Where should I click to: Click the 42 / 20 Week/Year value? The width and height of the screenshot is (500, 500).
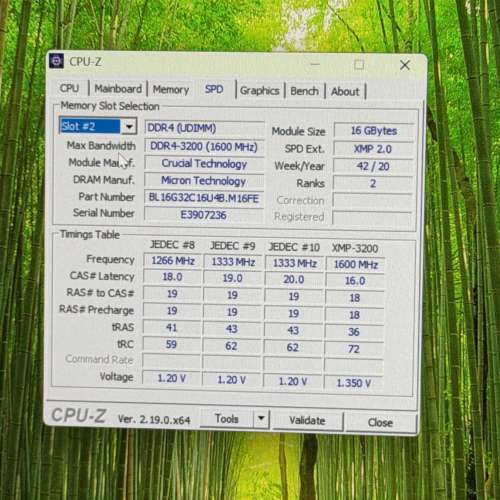tap(373, 166)
